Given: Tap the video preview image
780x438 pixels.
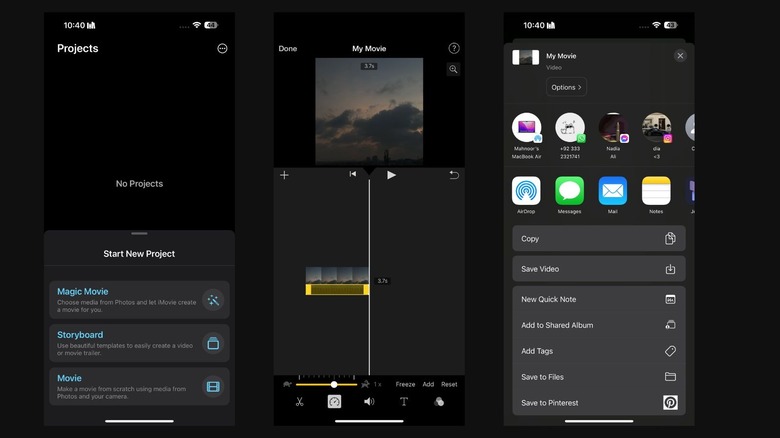Looking at the screenshot, I should click(369, 111).
